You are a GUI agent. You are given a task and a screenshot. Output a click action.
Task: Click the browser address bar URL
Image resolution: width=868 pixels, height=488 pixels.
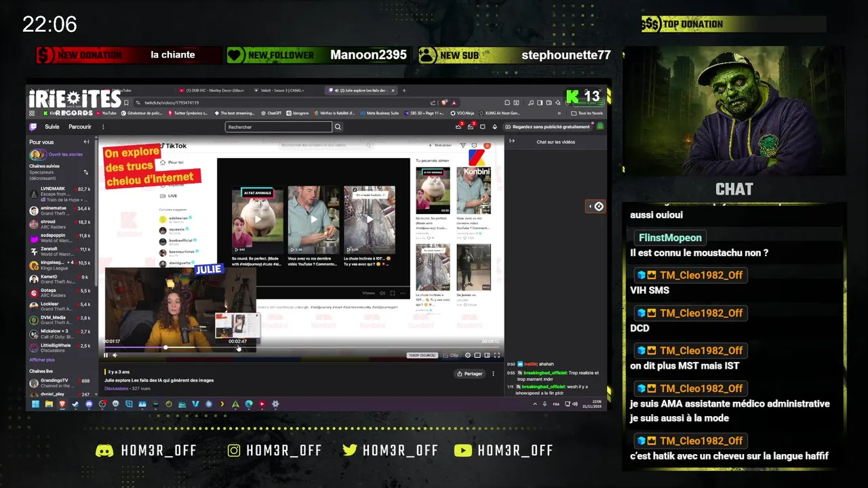tap(172, 102)
